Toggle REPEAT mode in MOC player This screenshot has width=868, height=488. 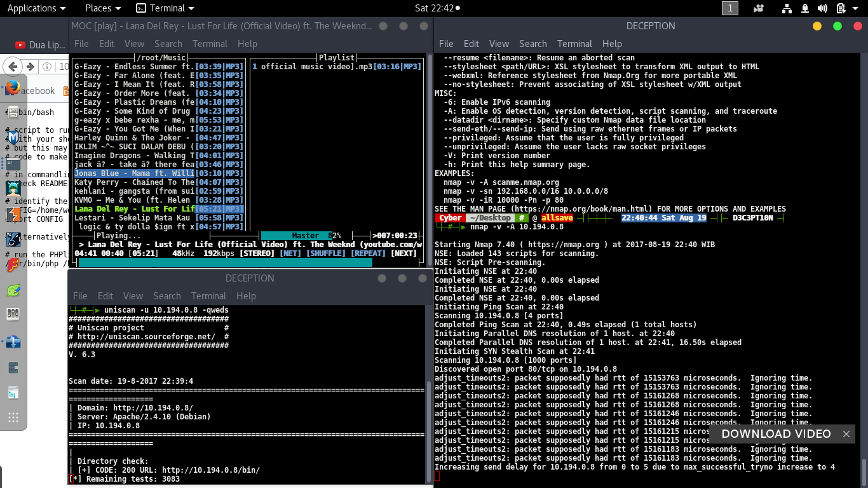pos(367,253)
